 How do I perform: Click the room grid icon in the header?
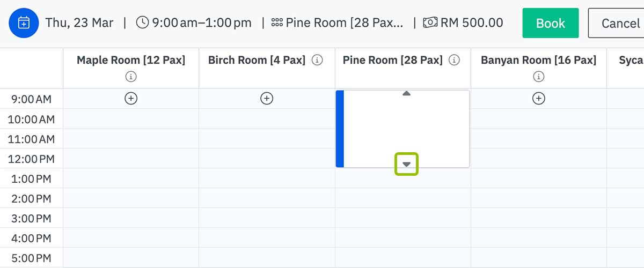(277, 23)
